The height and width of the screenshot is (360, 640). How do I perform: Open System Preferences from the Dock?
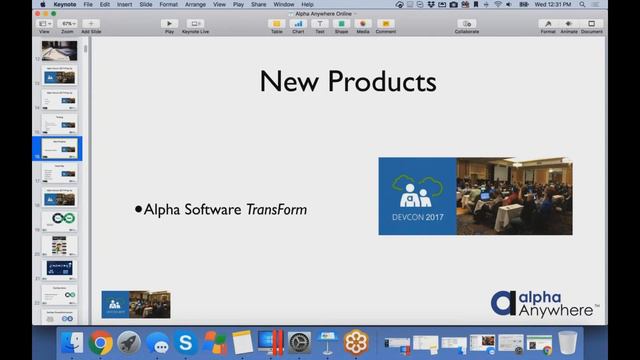[299, 342]
